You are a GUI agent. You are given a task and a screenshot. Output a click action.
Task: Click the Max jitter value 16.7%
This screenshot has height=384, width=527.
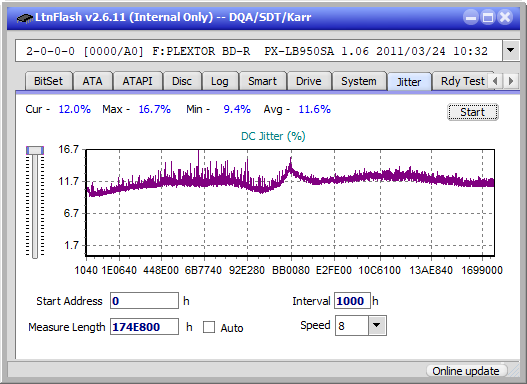pyautogui.click(x=155, y=109)
